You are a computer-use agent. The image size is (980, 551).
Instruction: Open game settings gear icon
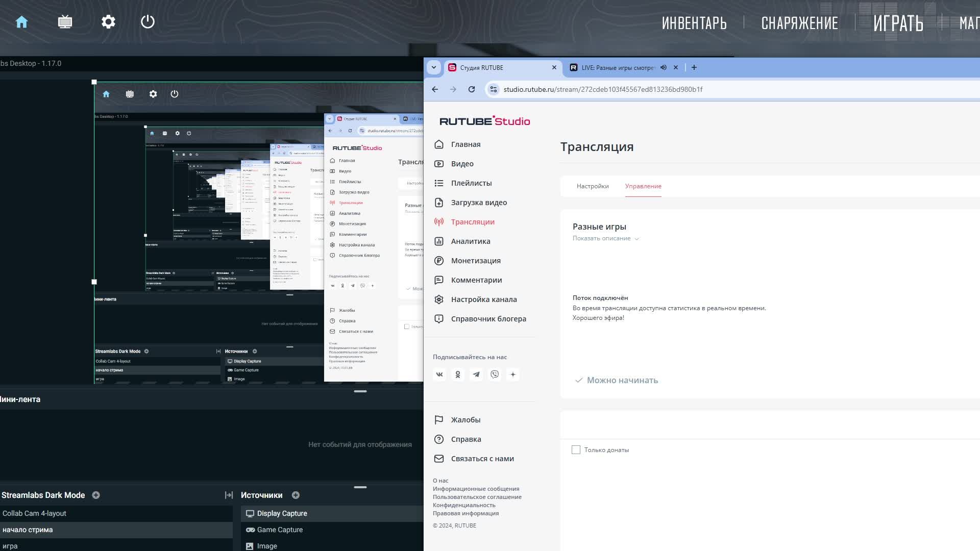point(108,22)
